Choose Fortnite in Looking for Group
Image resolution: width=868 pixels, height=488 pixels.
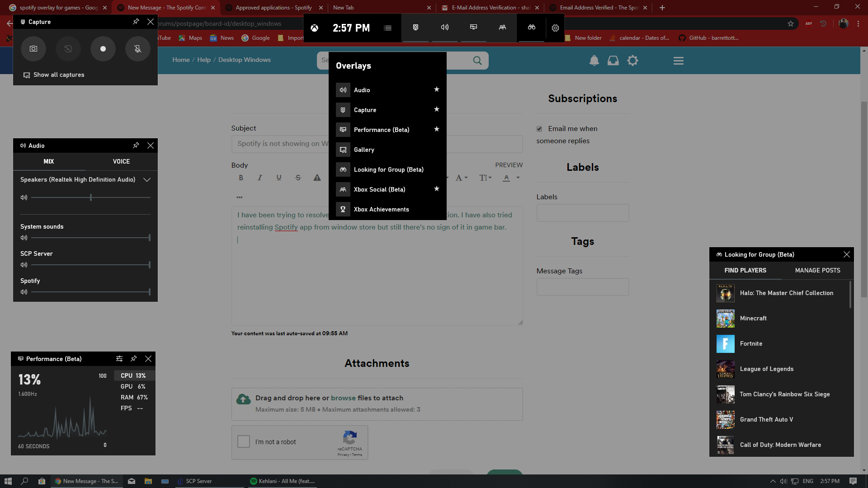coord(780,344)
